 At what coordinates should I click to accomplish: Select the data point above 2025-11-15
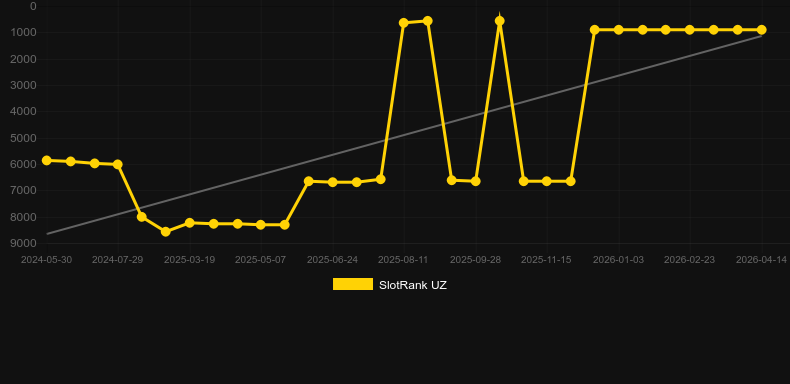tap(547, 181)
